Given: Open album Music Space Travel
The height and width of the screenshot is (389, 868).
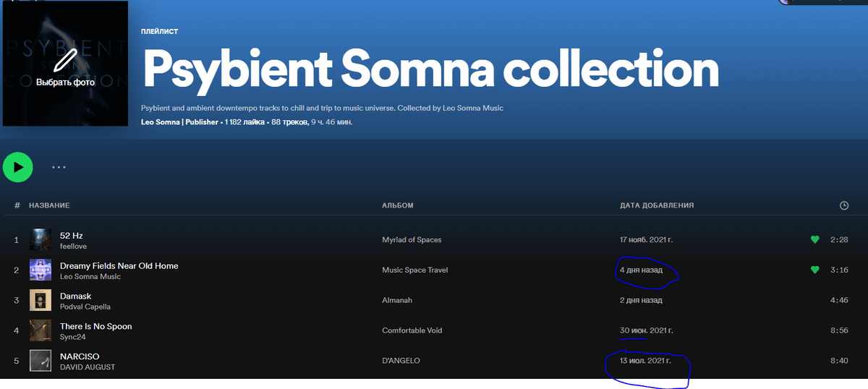Looking at the screenshot, I should tap(414, 270).
